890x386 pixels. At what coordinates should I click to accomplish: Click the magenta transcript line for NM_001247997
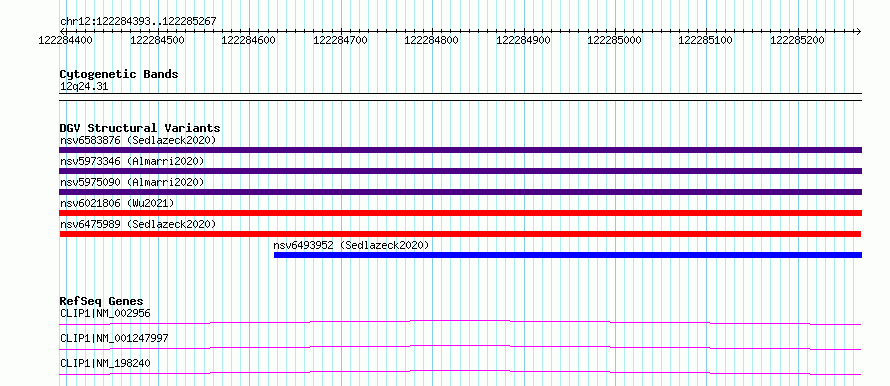click(460, 347)
